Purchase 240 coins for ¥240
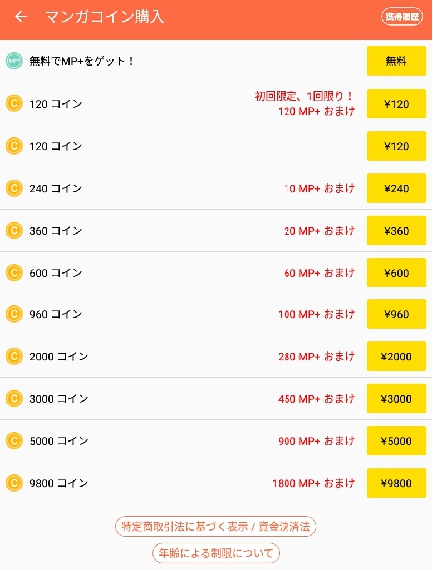 pos(396,188)
